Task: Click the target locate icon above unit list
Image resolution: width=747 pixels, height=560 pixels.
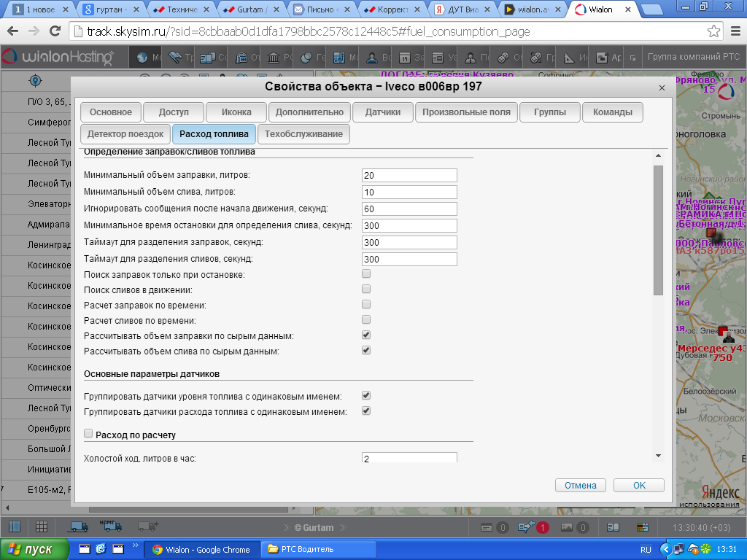Action: [x=34, y=80]
